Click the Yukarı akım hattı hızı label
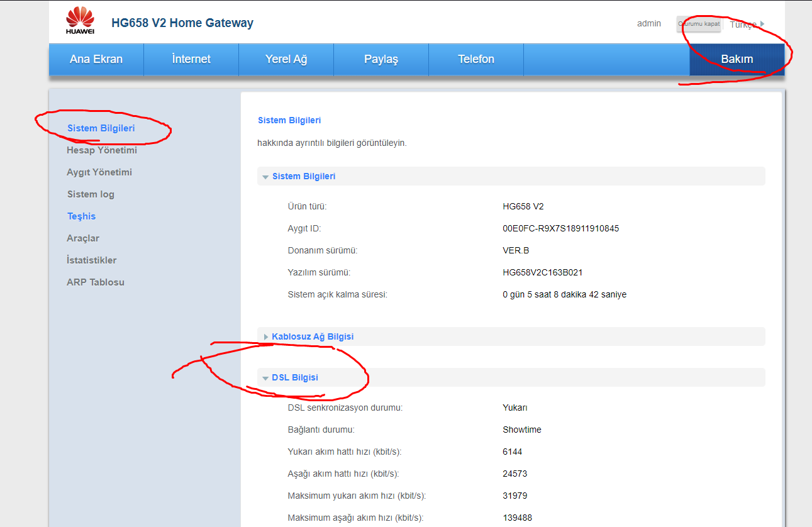The image size is (812, 527). click(345, 452)
